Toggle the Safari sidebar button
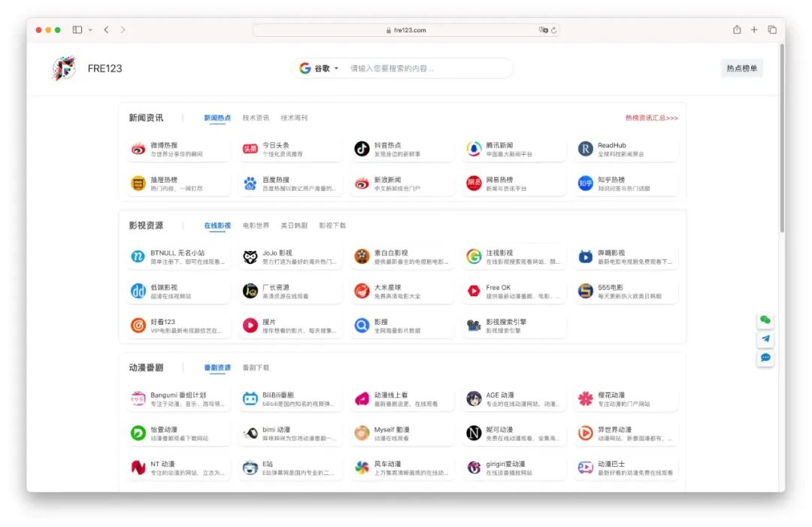812x527 pixels. coord(77,29)
